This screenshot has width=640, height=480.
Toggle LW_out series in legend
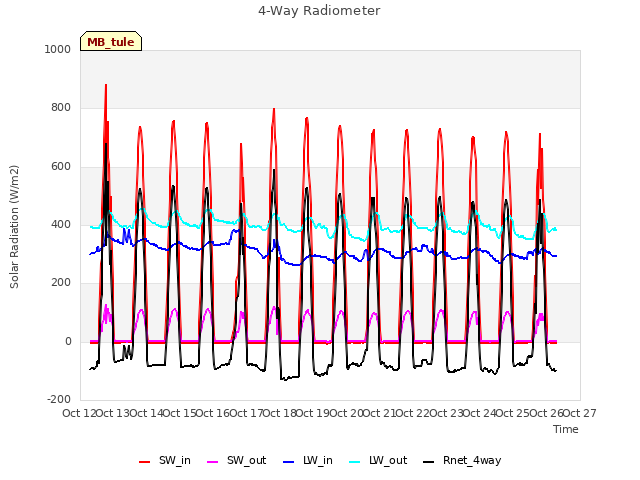tap(378, 461)
